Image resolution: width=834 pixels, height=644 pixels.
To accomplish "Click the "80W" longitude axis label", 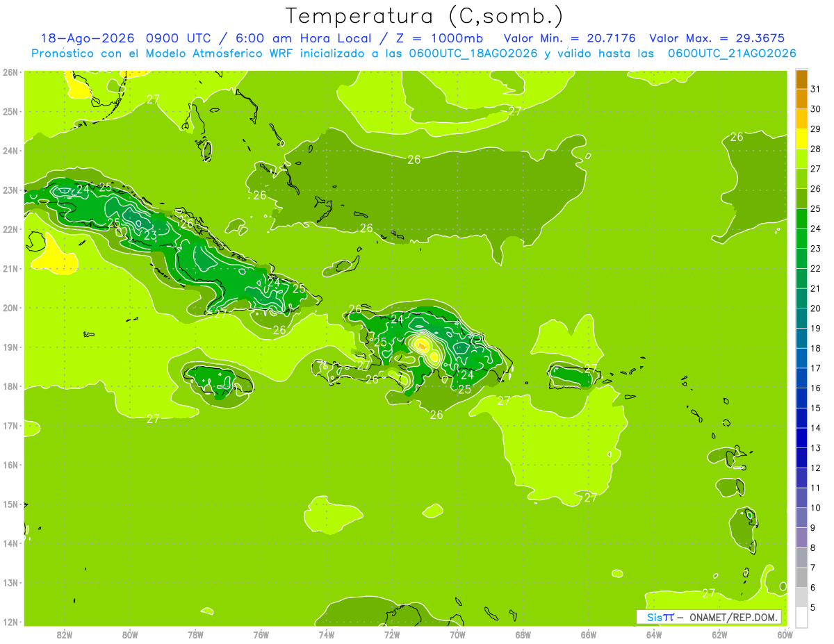I will click(x=130, y=634).
